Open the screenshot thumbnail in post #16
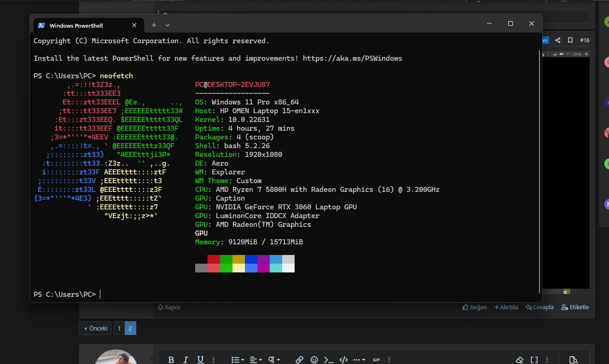The image size is (609, 364). click(567, 173)
